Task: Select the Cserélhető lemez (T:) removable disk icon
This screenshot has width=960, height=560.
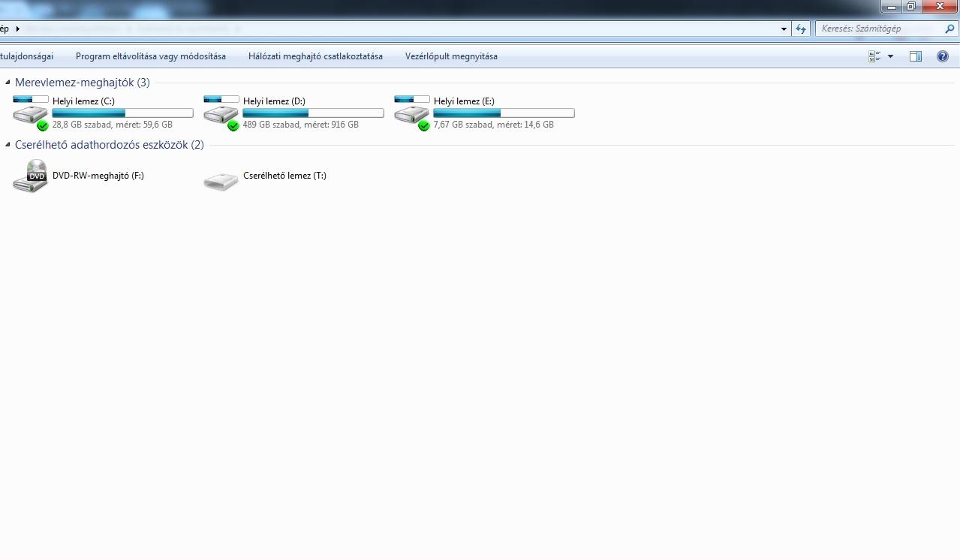Action: click(x=221, y=181)
